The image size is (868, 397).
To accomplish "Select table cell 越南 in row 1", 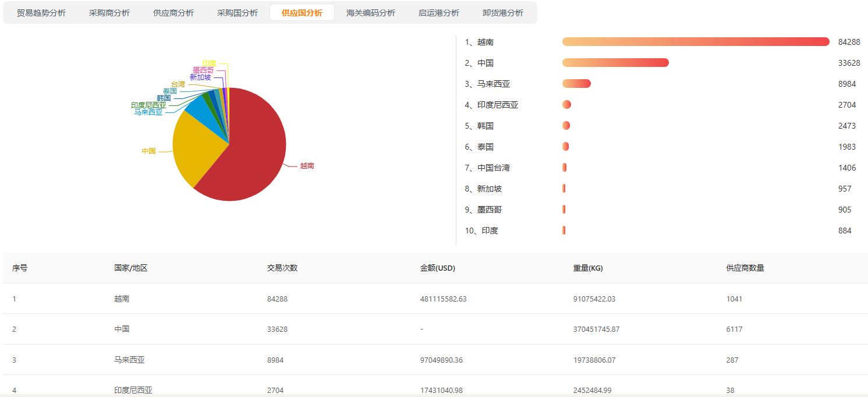I will tap(122, 299).
